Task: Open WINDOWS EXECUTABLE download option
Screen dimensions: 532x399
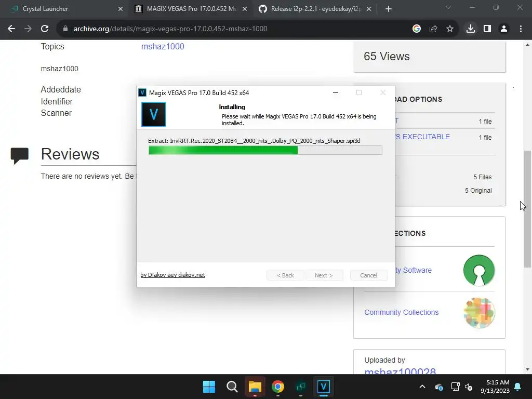Action: (422, 137)
